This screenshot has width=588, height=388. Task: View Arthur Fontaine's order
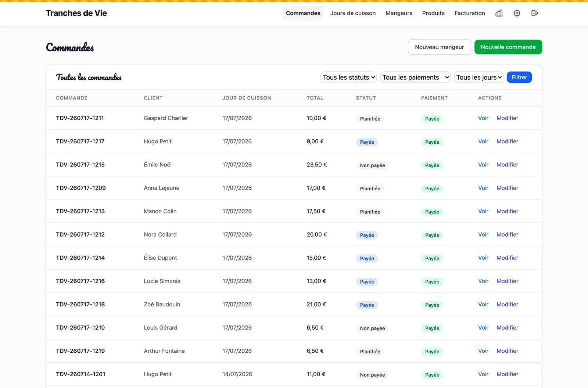483,351
